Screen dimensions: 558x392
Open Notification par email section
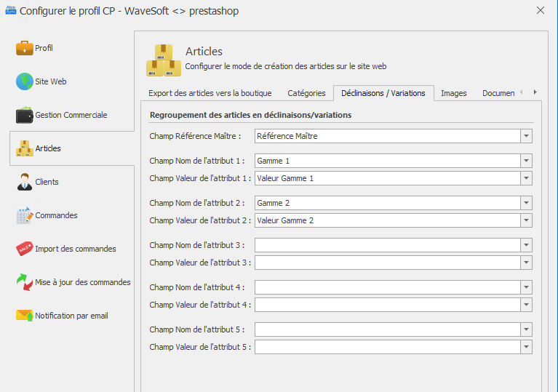(x=71, y=316)
